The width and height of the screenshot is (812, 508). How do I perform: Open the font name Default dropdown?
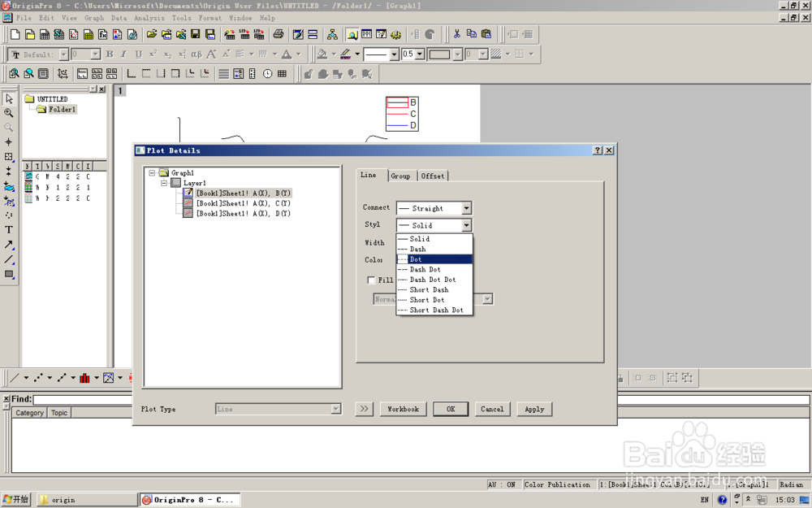(x=63, y=54)
